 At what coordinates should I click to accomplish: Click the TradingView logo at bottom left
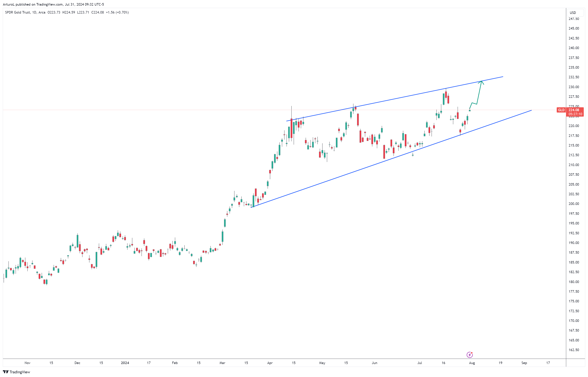click(16, 372)
